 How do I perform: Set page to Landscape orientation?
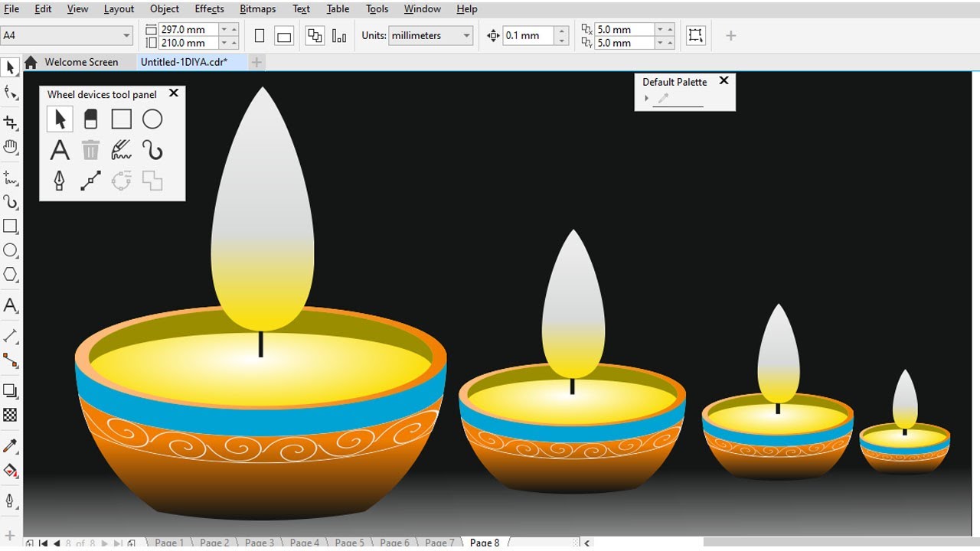(284, 36)
